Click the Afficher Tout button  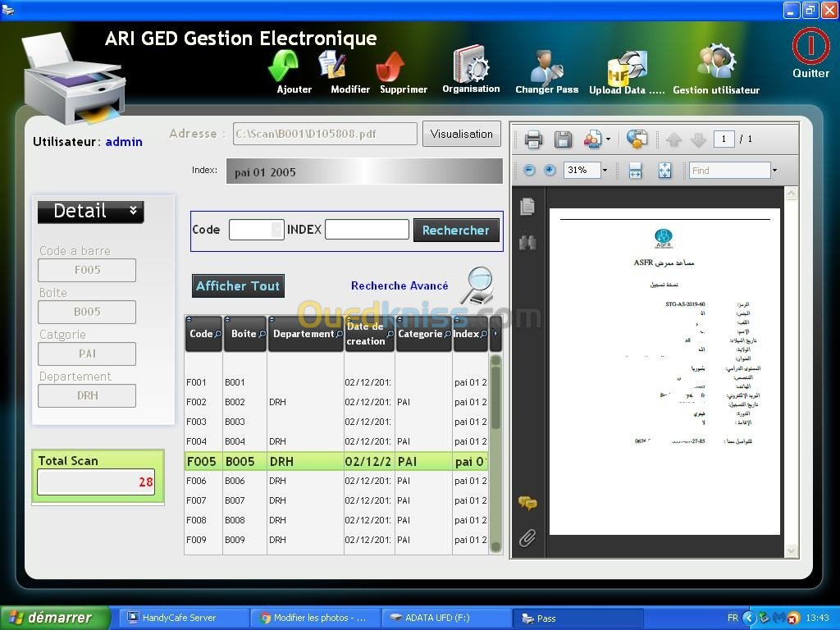(238, 285)
